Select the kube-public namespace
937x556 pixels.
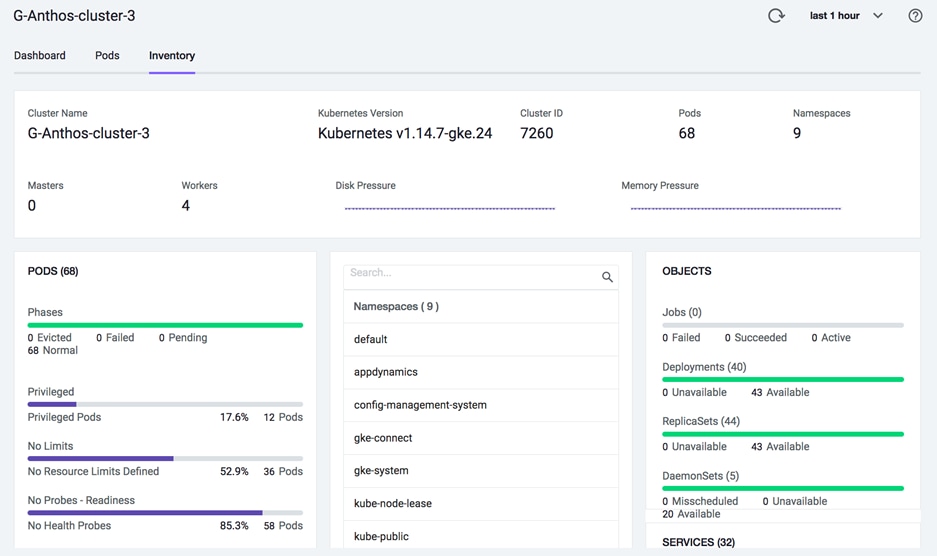coord(480,536)
